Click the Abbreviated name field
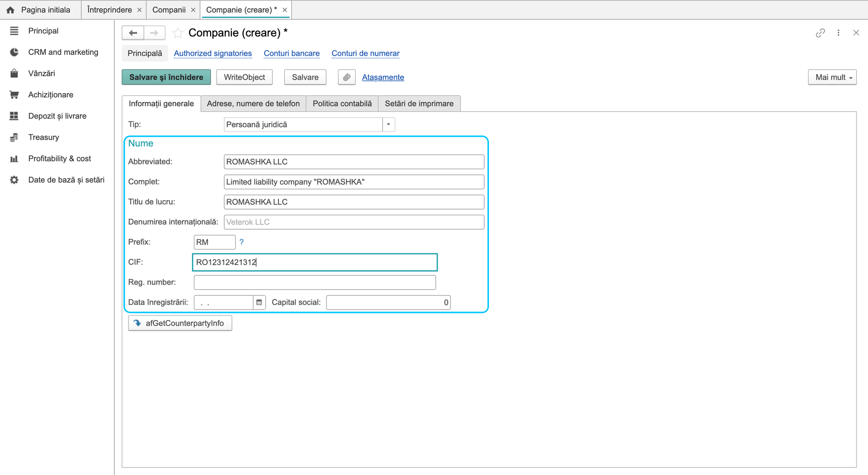 (x=354, y=162)
